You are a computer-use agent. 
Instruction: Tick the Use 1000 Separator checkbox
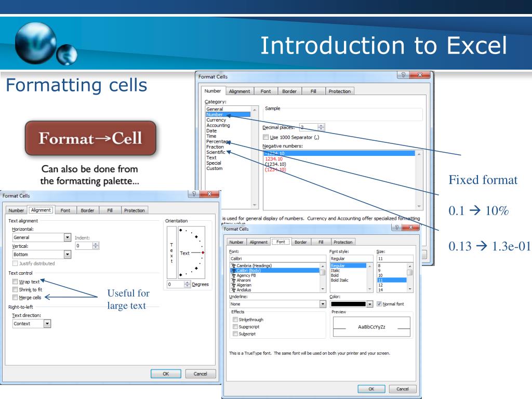265,137
